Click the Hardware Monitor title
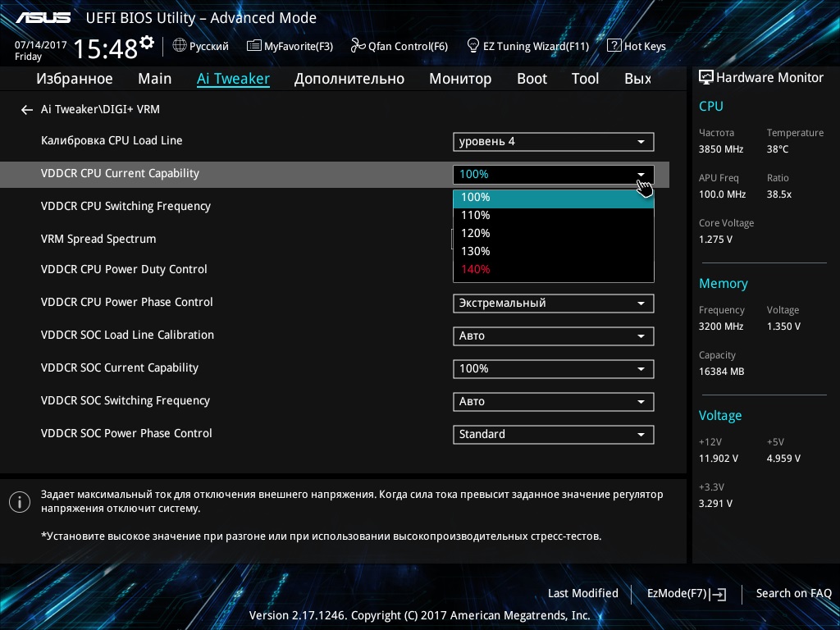Image resolution: width=840 pixels, height=630 pixels. click(x=769, y=78)
